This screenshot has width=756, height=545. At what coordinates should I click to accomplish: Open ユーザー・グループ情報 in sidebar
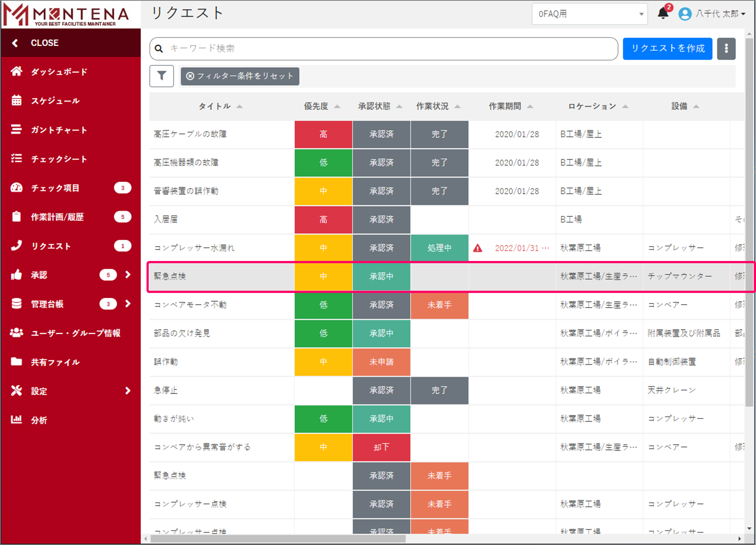click(x=75, y=333)
